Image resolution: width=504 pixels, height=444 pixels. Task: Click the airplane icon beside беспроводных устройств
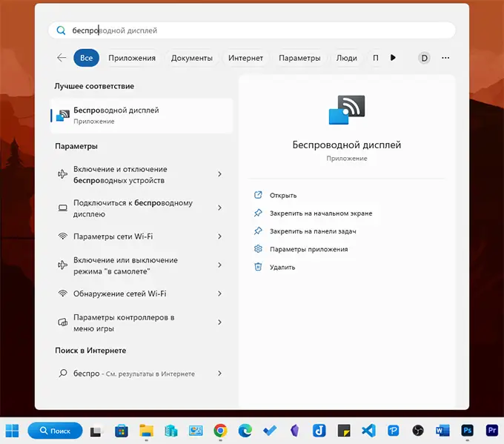point(63,174)
